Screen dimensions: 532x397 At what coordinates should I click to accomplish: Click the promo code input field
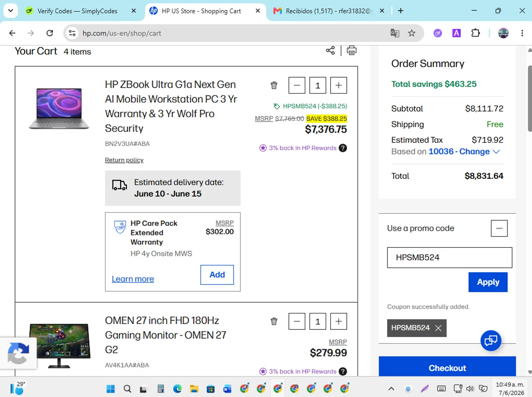449,257
